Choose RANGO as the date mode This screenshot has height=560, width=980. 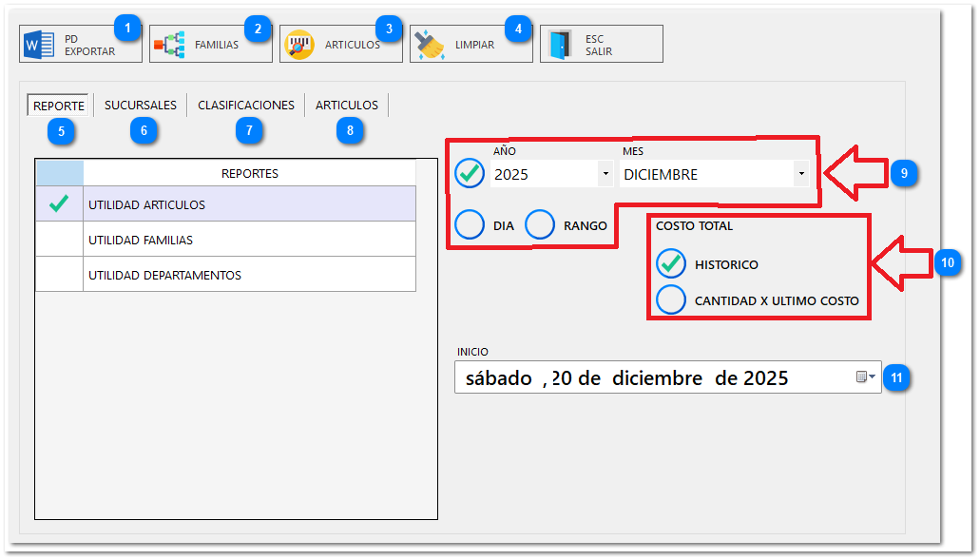[540, 224]
